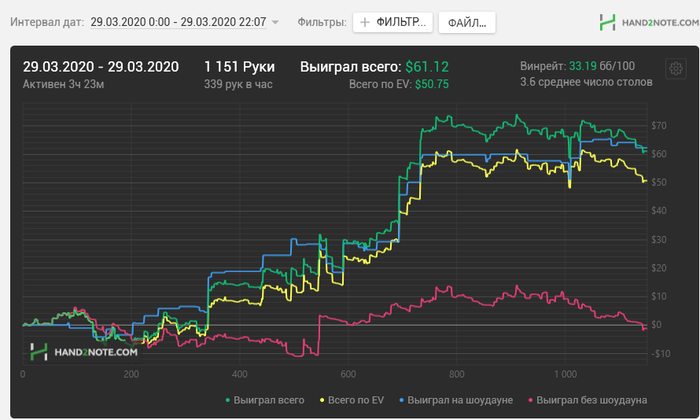Toggle the green 'Выиграл всего' legend item
The width and height of the screenshot is (700, 420).
point(265,400)
